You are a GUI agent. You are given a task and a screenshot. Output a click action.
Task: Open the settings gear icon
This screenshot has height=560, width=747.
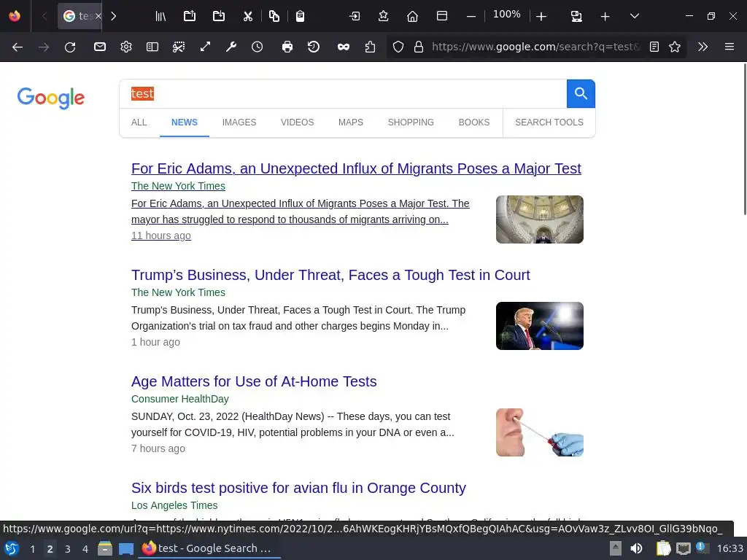pyautogui.click(x=125, y=47)
